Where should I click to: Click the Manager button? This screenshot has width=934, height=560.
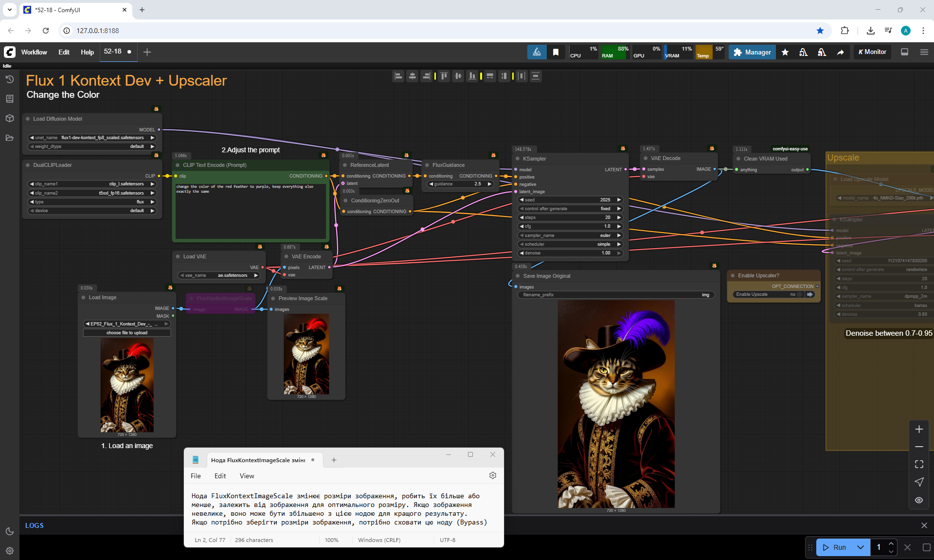pyautogui.click(x=752, y=52)
